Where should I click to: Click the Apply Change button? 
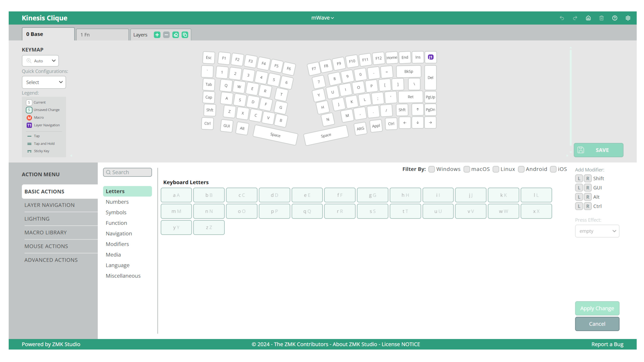(597, 308)
